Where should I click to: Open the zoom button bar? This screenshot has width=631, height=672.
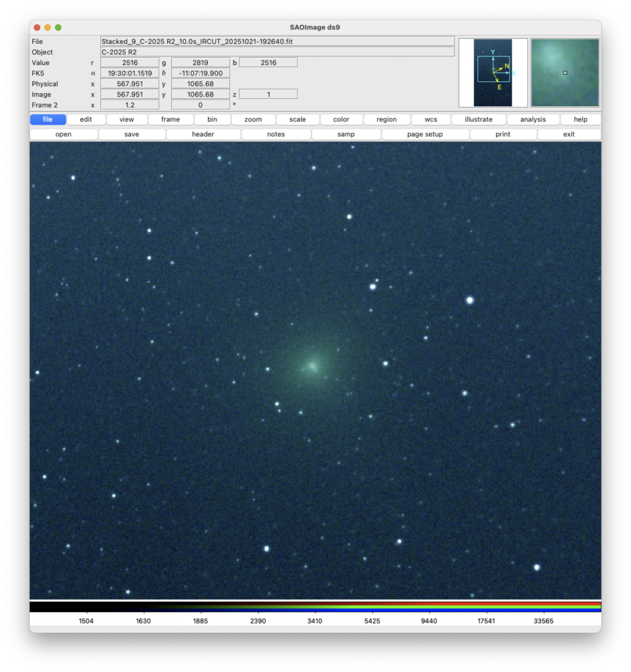pyautogui.click(x=253, y=119)
